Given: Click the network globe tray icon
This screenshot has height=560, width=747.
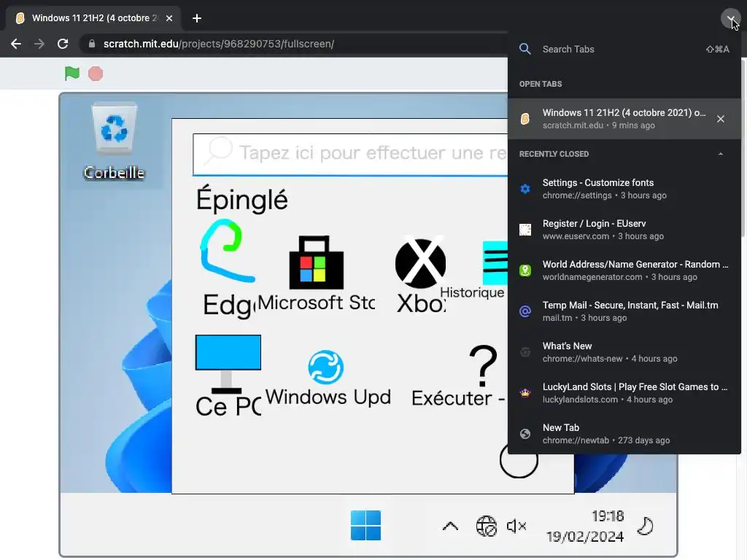Looking at the screenshot, I should (486, 526).
